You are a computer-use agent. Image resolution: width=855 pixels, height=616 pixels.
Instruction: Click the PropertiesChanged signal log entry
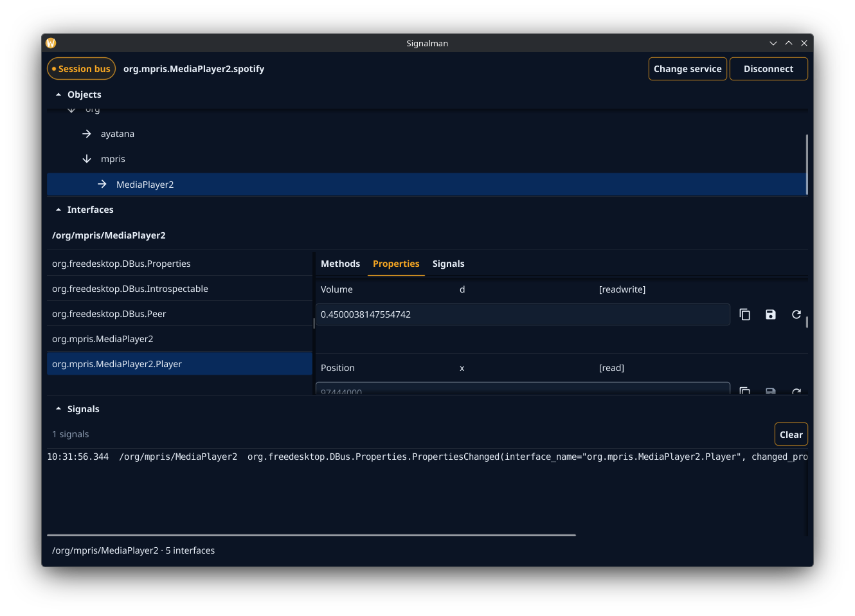pos(427,457)
